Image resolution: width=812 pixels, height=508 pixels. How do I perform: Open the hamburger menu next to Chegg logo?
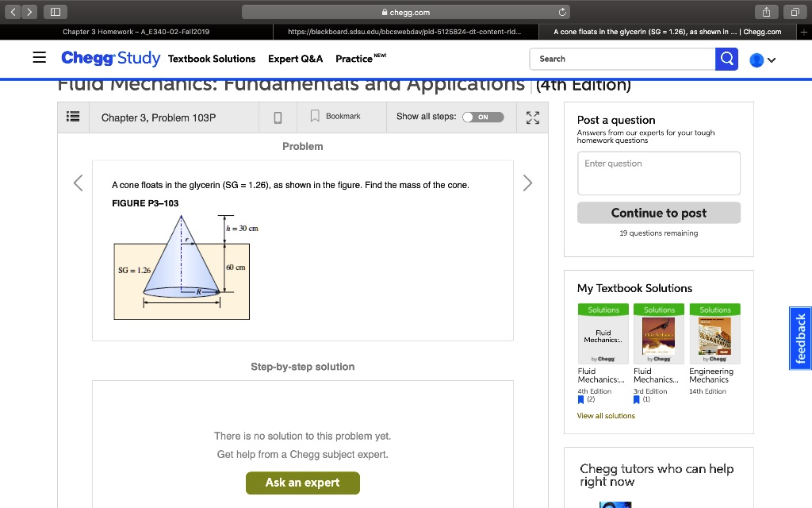click(38, 58)
